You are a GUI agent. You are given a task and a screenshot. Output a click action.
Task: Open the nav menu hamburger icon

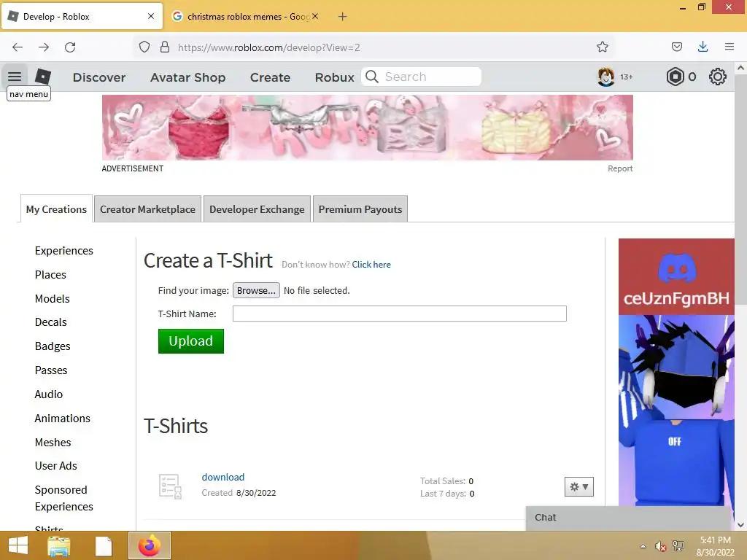[x=15, y=76]
